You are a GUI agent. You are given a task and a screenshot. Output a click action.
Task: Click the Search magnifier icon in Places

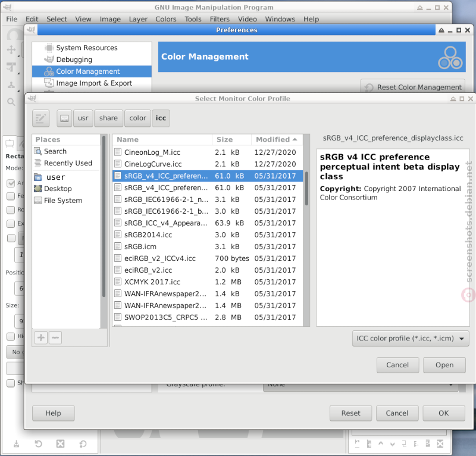[x=38, y=151]
